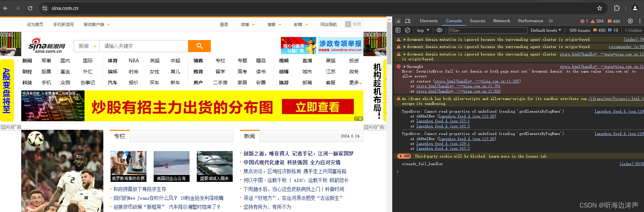Go back in browser history
The height and width of the screenshot is (212, 644).
tap(5, 8)
